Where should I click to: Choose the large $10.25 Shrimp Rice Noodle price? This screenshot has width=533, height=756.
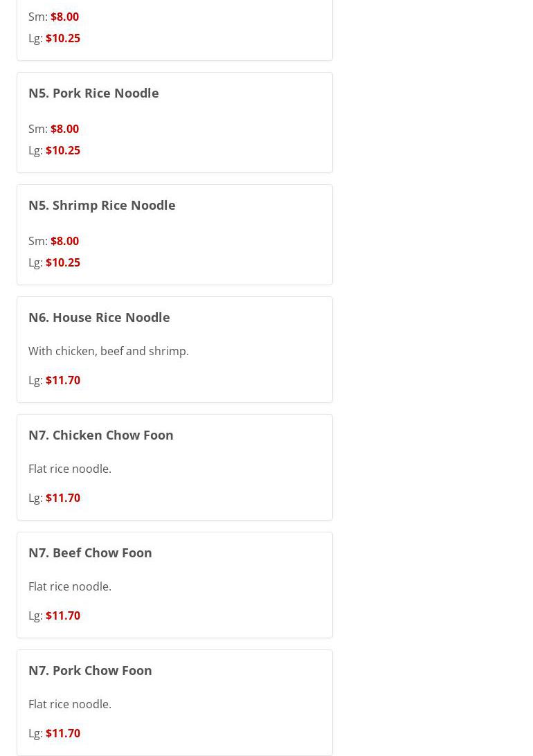click(62, 262)
